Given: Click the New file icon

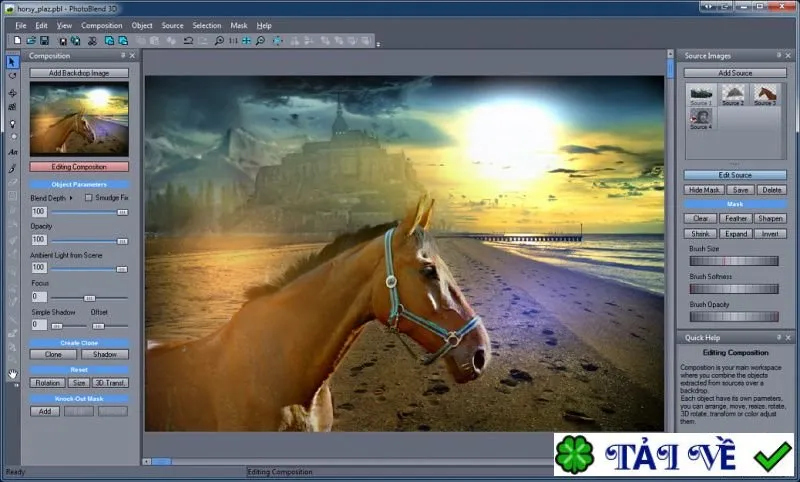Looking at the screenshot, I should [17, 40].
